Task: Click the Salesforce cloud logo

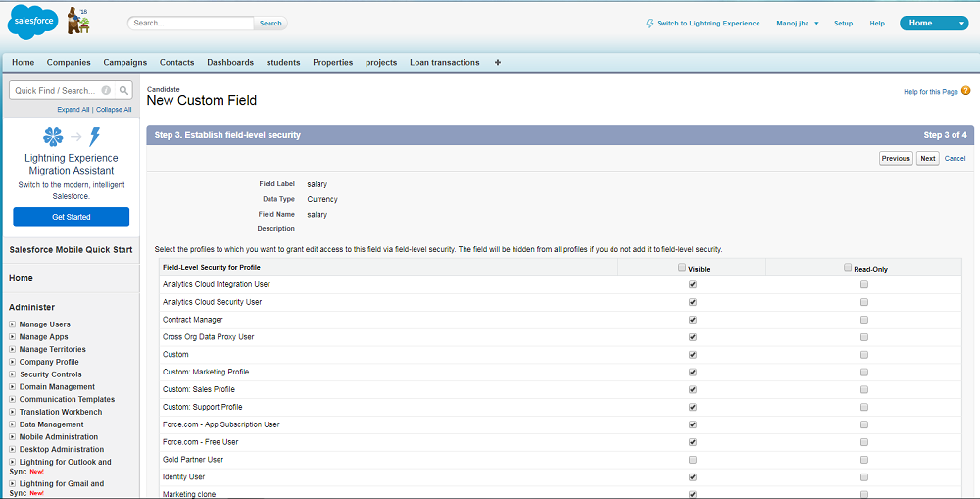Action: click(32, 23)
